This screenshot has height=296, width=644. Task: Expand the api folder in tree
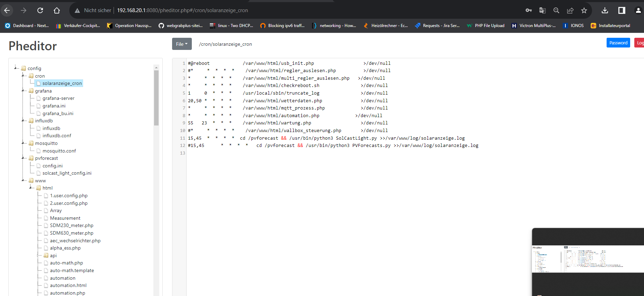(38, 255)
